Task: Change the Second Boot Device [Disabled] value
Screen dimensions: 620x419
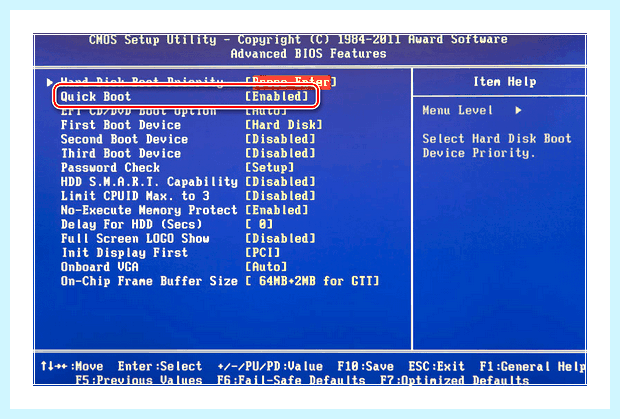Action: [280, 139]
